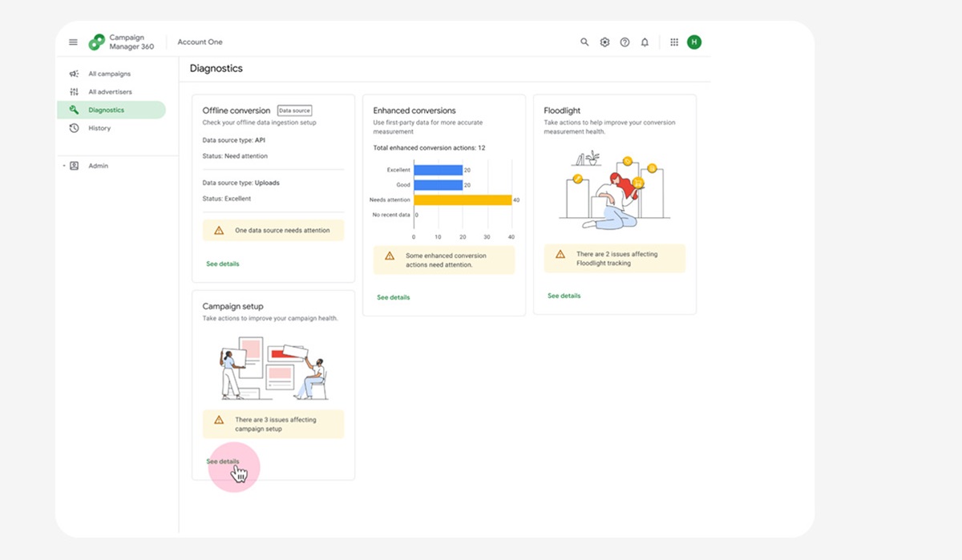Screen dimensions: 962x560
Task: Open search using the magnifier icon
Action: coord(584,42)
